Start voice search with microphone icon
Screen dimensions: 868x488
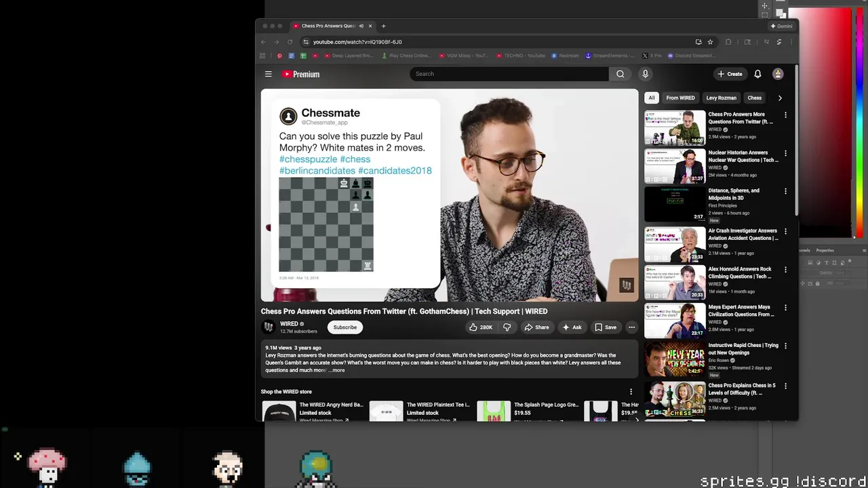tap(645, 74)
